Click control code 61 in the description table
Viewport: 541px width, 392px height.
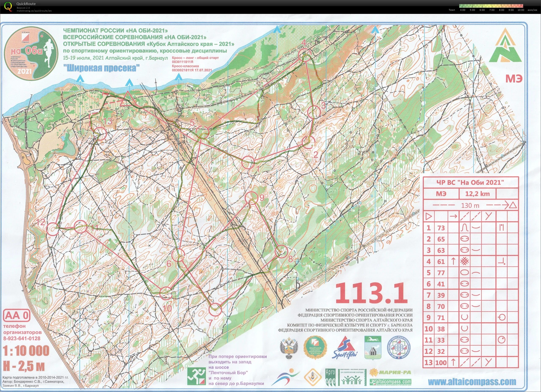pyautogui.click(x=441, y=261)
